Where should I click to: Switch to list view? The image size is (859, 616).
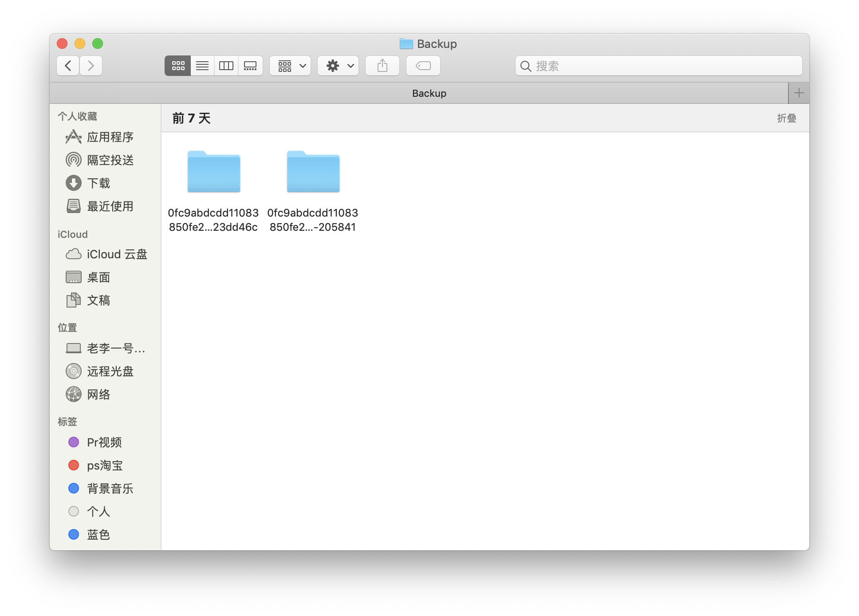(202, 66)
